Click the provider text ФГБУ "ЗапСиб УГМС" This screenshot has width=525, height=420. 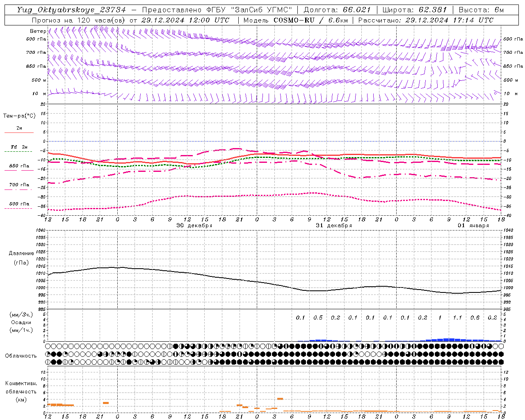coord(249,10)
